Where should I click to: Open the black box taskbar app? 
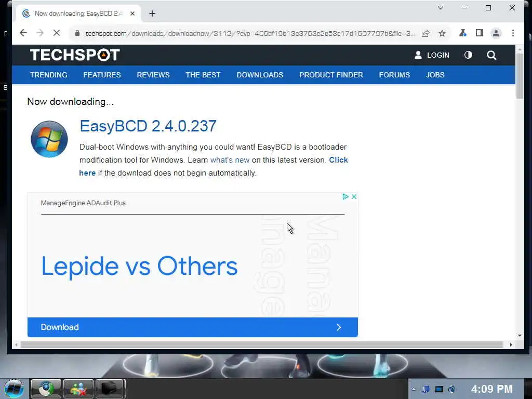coord(110,389)
